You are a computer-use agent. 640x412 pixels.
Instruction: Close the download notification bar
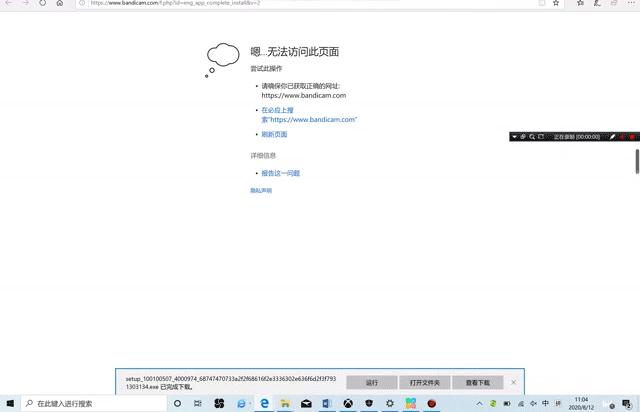pyautogui.click(x=513, y=383)
